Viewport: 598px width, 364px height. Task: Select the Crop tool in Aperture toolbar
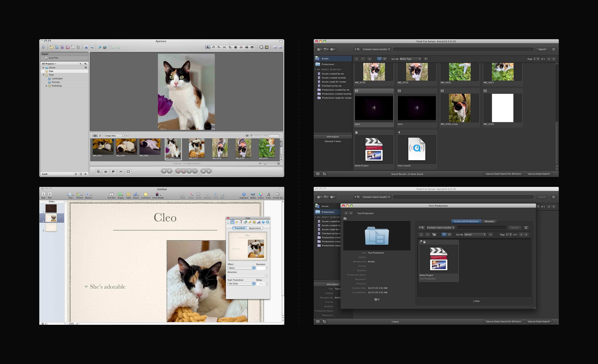[230, 47]
